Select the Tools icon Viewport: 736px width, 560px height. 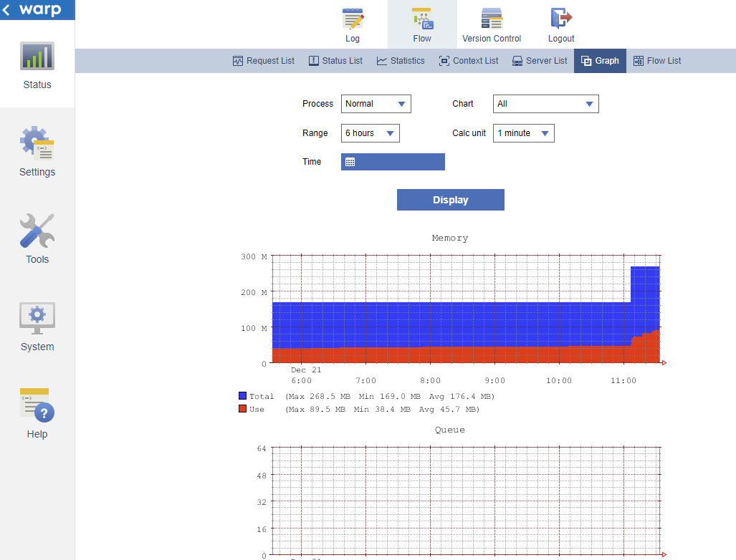[37, 239]
